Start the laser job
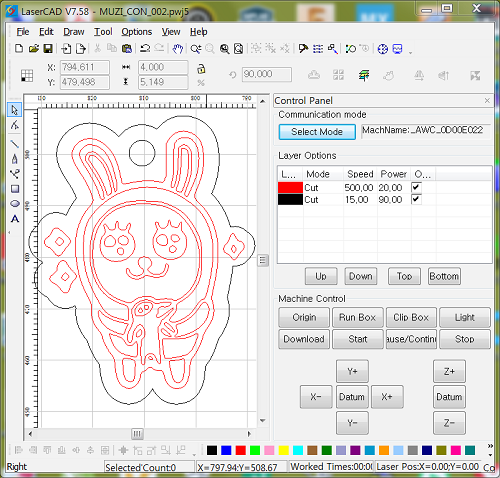The image size is (500, 478). tap(358, 339)
